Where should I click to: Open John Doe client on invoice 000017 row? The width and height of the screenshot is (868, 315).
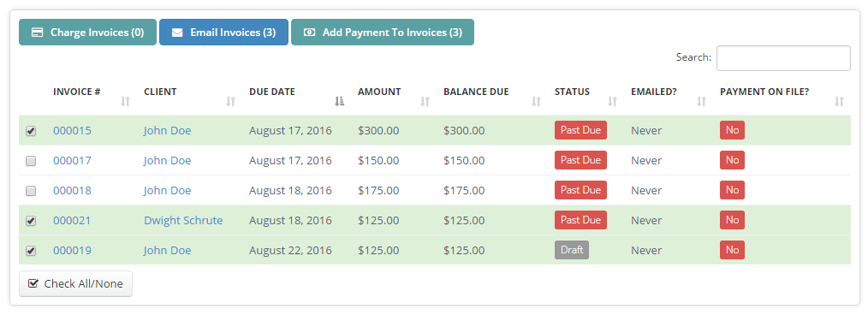167,161
